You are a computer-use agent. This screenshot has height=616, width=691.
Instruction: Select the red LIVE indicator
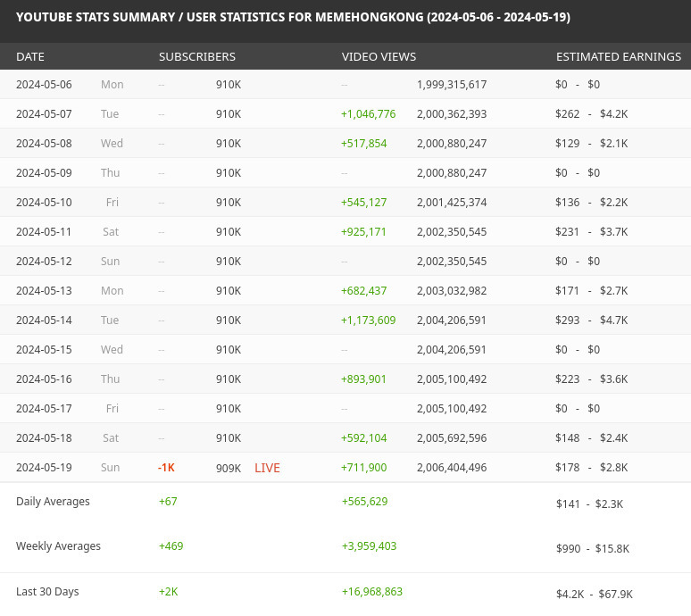coord(267,469)
